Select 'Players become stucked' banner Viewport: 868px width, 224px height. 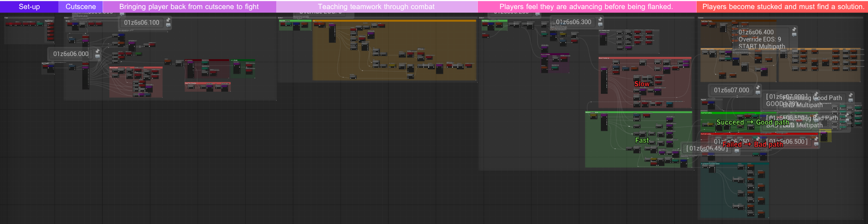(x=783, y=6)
